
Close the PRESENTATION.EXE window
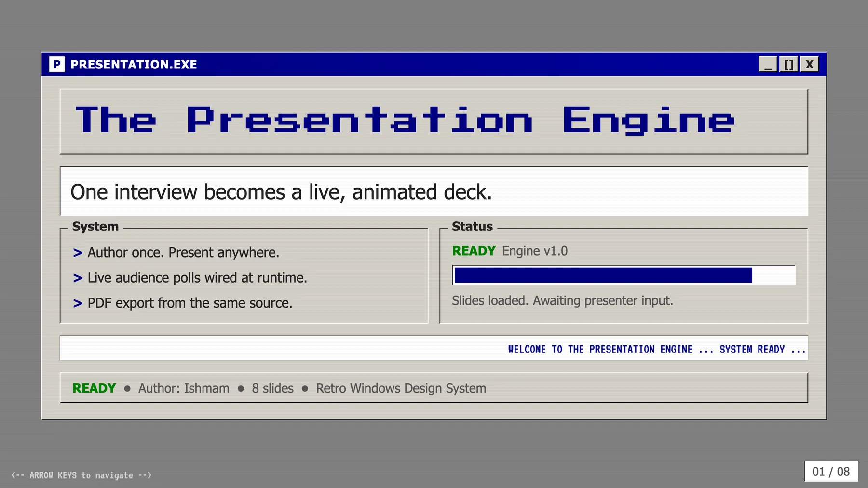coord(809,64)
